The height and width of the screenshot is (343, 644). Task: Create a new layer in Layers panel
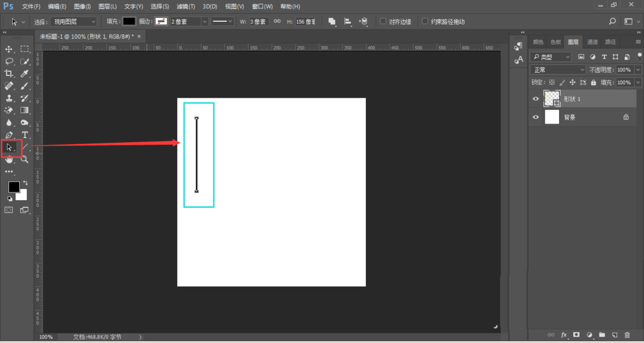[x=614, y=335]
